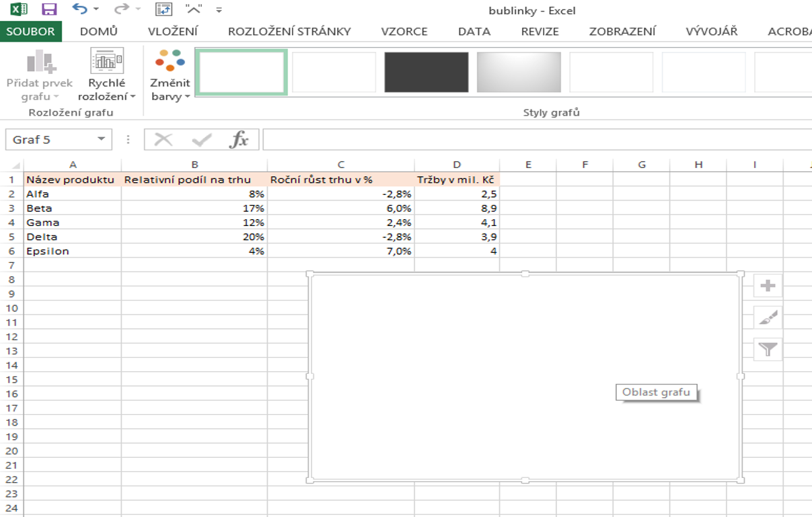The height and width of the screenshot is (517, 812).
Task: Open the Rychlé rozložení gallery
Action: click(107, 75)
